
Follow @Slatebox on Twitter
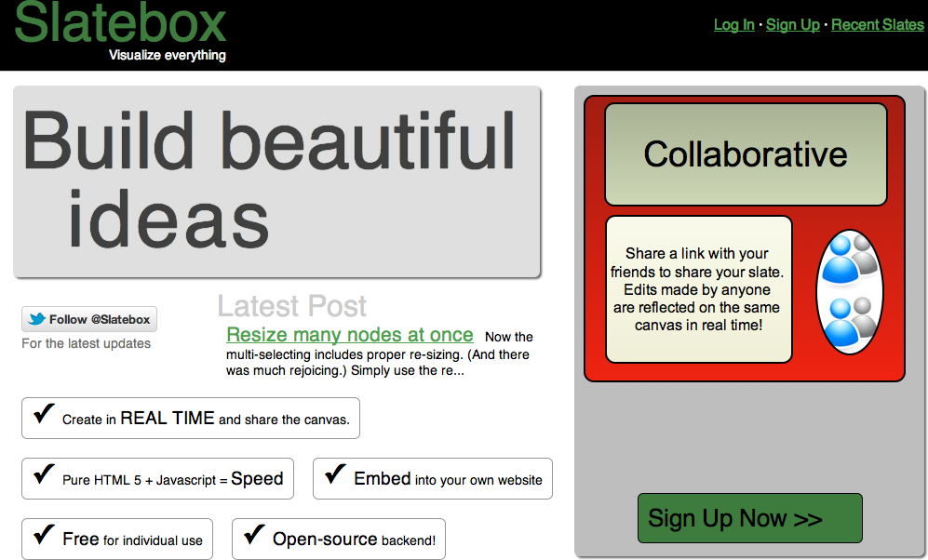point(89,319)
